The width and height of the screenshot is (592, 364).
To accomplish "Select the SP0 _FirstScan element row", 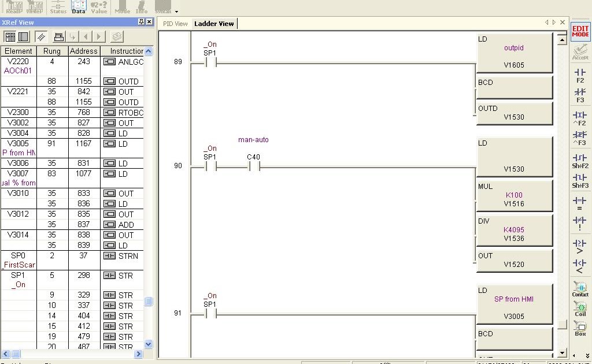I will click(18, 260).
